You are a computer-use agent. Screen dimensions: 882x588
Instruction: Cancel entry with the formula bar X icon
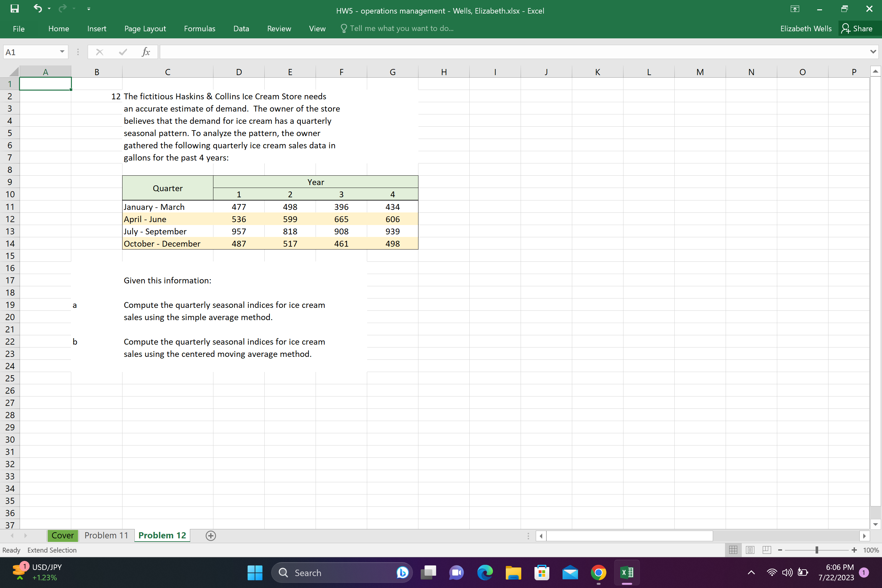[99, 52]
